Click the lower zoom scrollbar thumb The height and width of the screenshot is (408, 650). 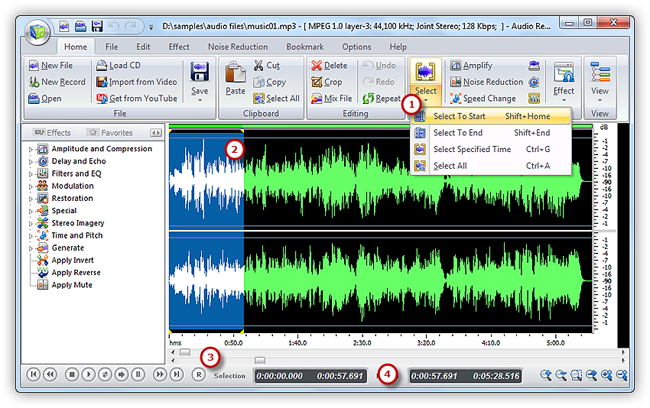click(260, 361)
